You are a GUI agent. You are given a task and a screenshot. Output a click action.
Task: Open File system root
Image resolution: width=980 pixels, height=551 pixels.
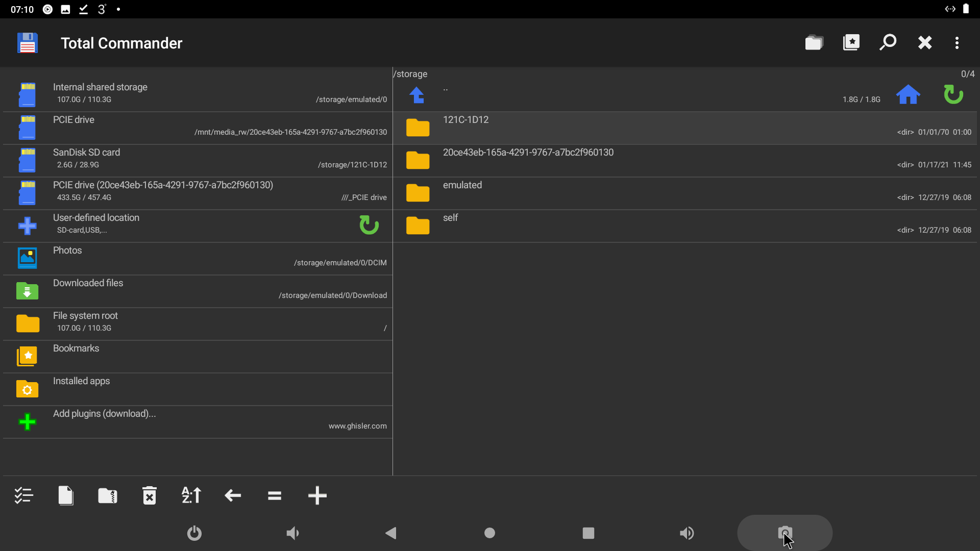click(198, 324)
